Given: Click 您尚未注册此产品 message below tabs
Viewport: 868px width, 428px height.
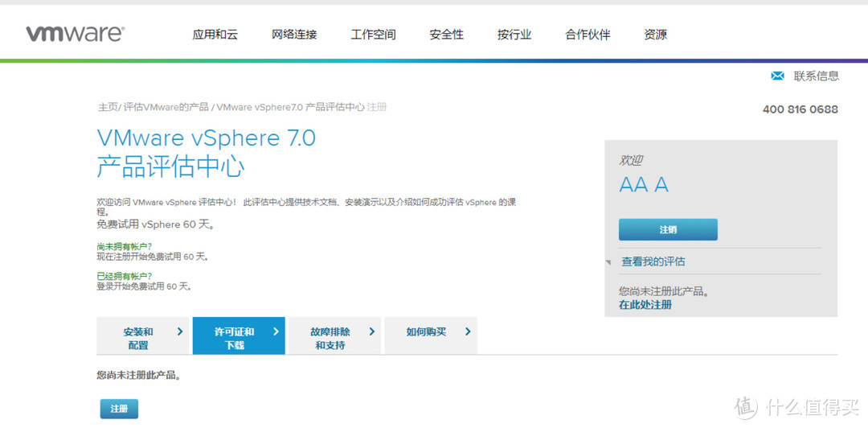Looking at the screenshot, I should pos(139,376).
